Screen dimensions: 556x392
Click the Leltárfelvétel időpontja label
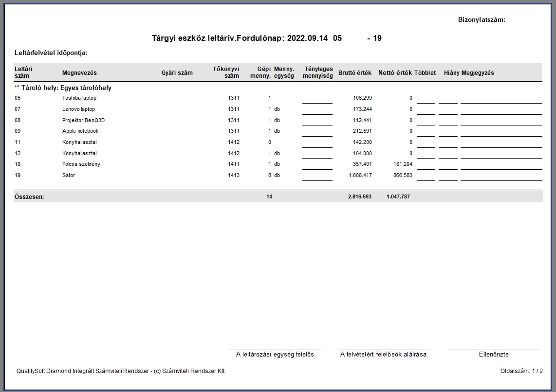(51, 53)
